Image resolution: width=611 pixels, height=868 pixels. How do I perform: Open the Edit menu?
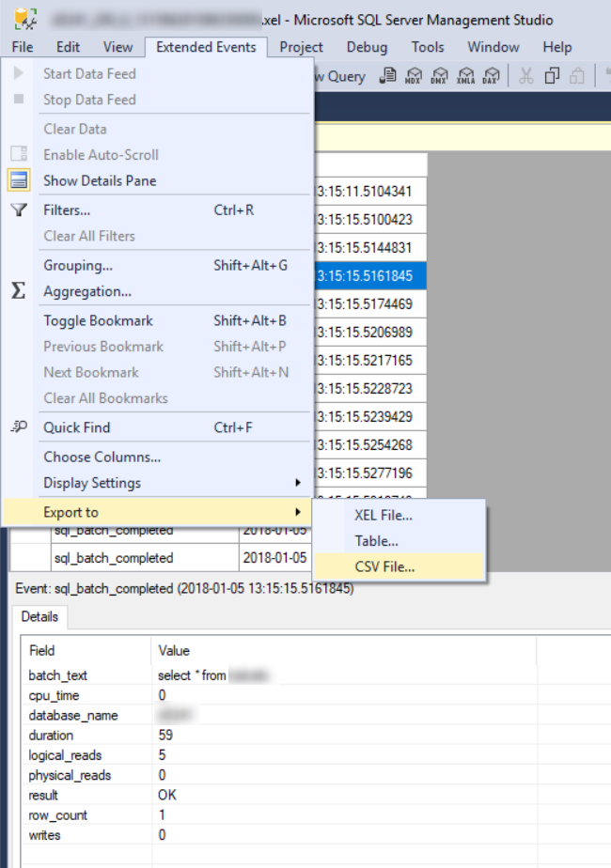(68, 47)
